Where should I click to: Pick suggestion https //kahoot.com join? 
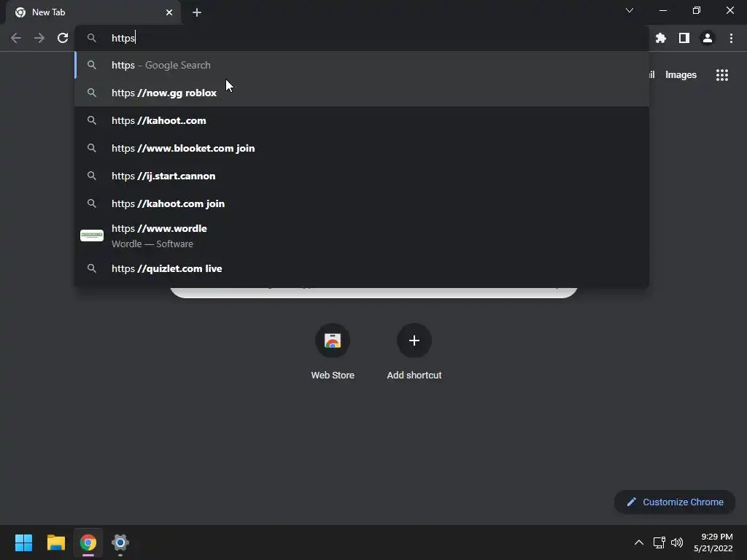pos(362,203)
